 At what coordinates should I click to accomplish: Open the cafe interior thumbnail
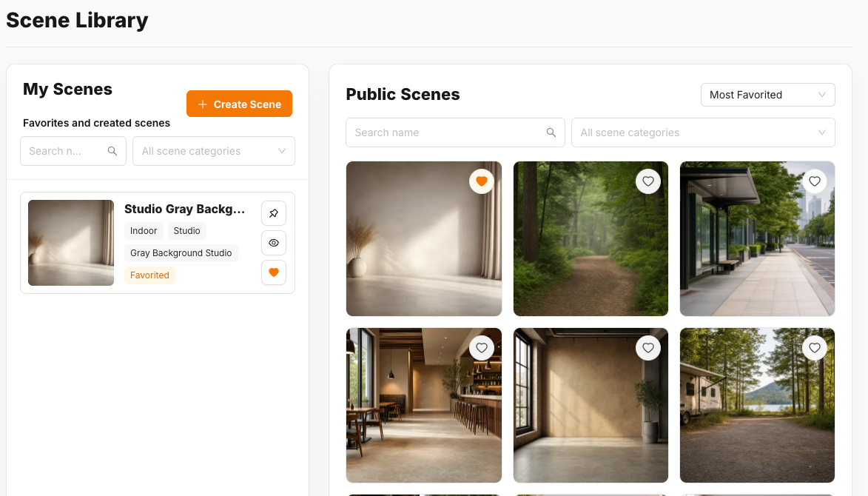424,405
